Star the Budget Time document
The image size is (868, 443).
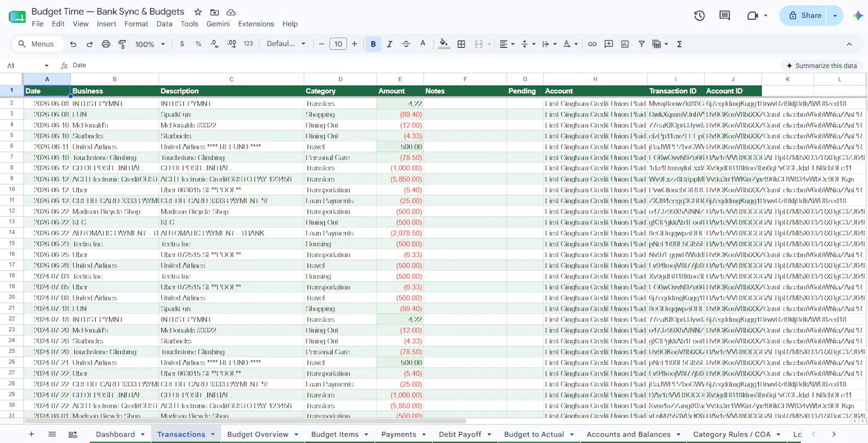coord(198,12)
